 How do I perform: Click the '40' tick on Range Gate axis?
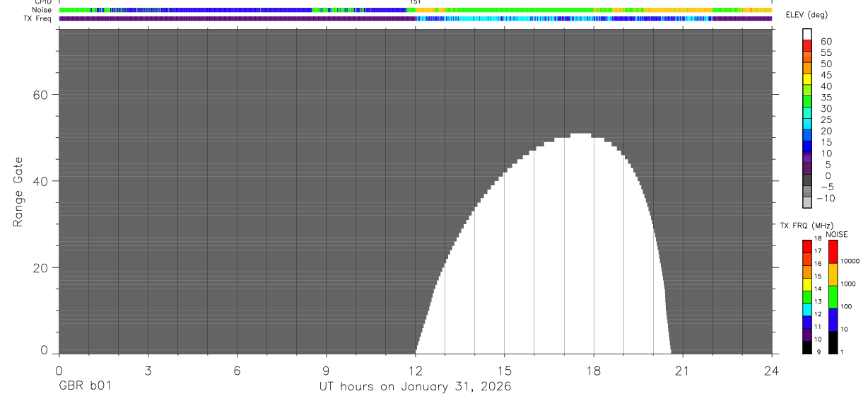(41, 181)
